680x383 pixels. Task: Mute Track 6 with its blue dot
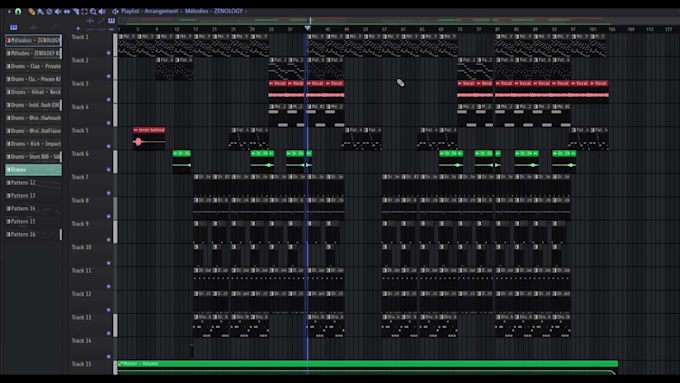tap(108, 170)
